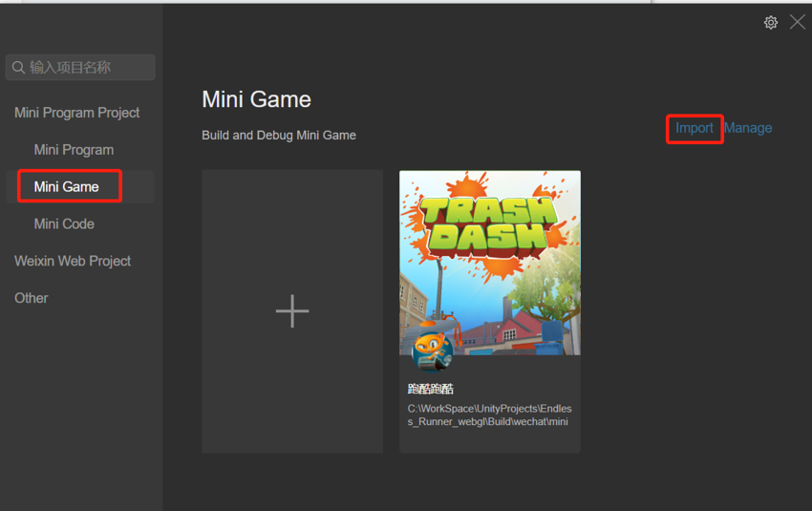812x511 pixels.
Task: Select Mini Game in the sidebar
Action: coord(67,186)
